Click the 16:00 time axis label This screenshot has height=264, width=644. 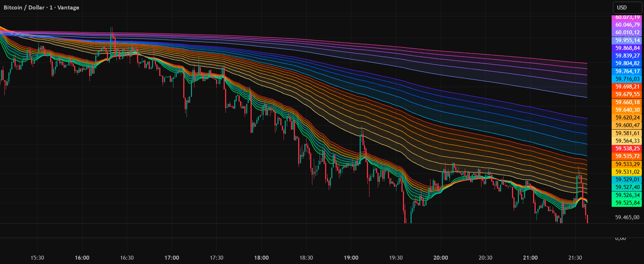pyautogui.click(x=82, y=258)
